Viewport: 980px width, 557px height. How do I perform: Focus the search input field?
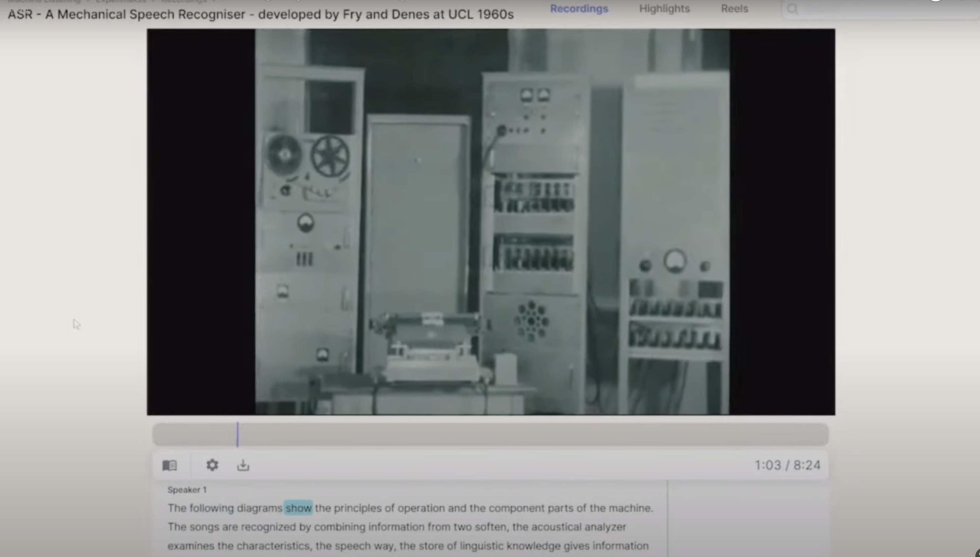click(x=880, y=9)
